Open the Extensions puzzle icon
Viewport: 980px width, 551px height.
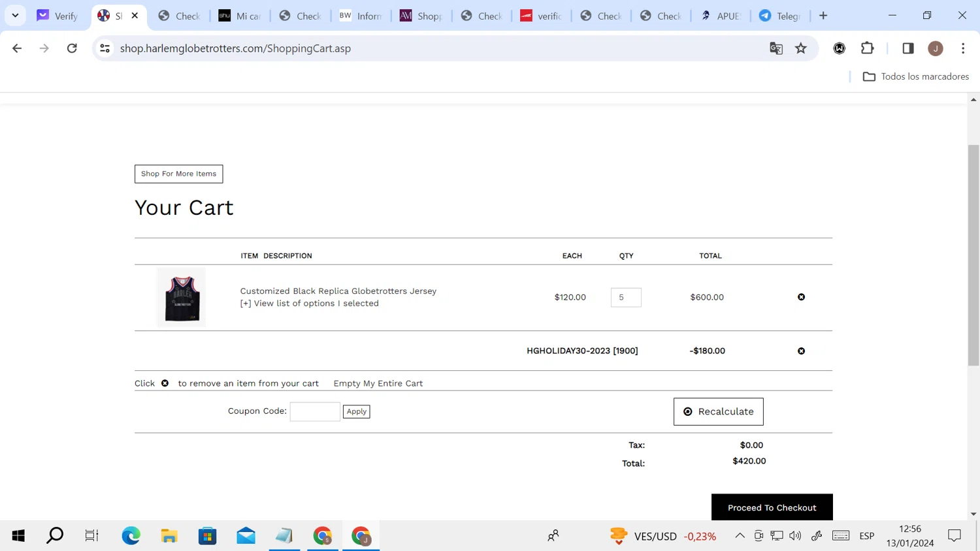868,48
